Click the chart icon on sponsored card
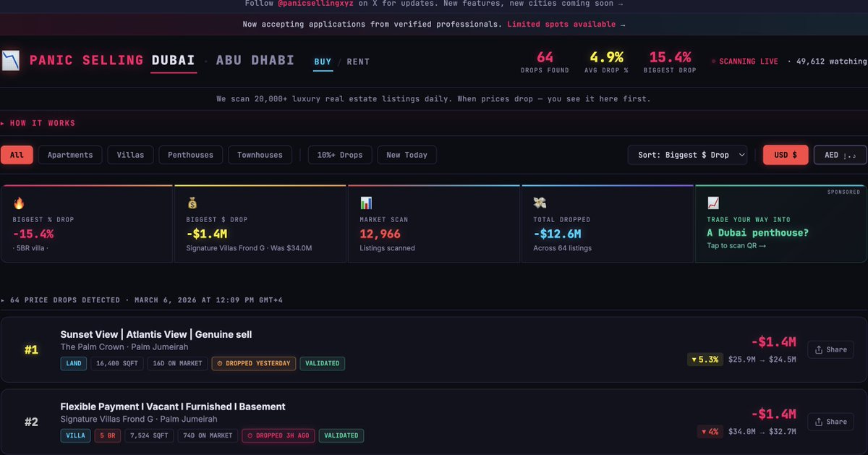 click(x=713, y=203)
